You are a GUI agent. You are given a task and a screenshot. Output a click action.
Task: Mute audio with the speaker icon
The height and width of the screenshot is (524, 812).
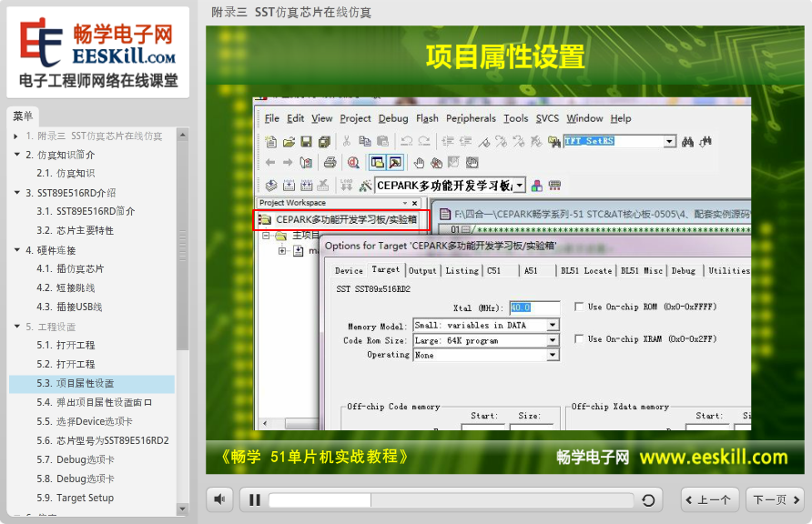click(220, 499)
